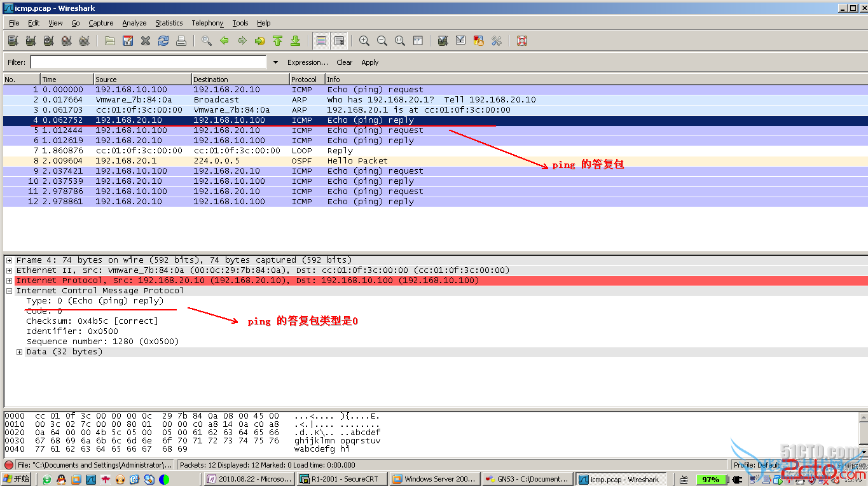Open the Coloring rules icon
The image size is (868, 486).
point(479,41)
